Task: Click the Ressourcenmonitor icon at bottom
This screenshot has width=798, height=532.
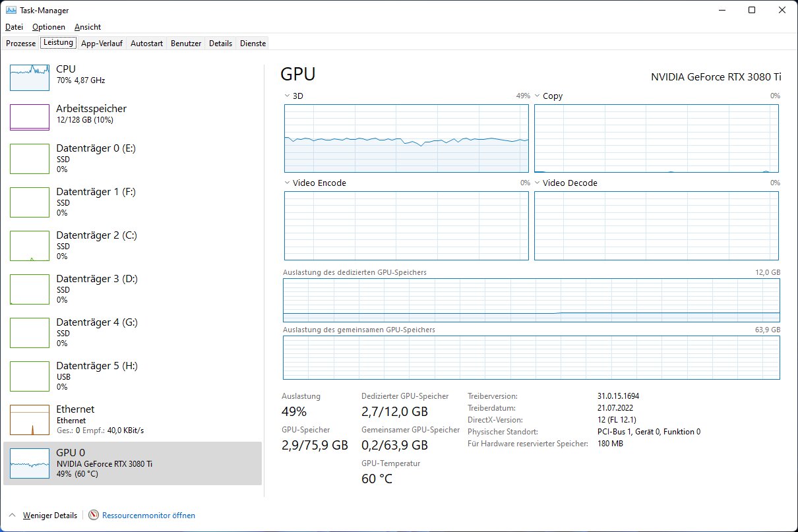Action: pos(94,515)
